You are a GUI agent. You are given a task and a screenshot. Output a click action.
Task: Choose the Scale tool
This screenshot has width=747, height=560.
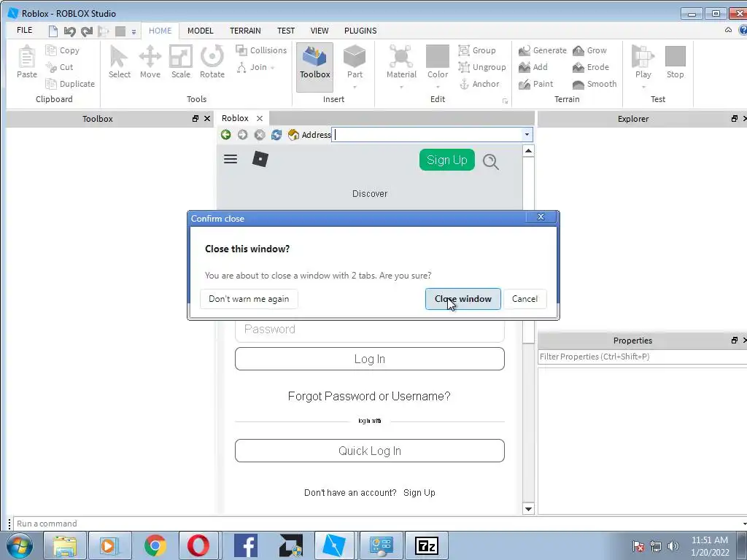(181, 62)
